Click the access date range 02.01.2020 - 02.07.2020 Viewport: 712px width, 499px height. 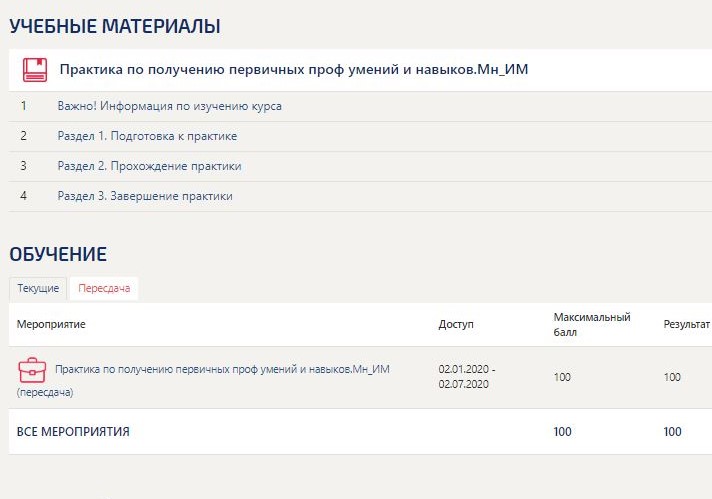coord(466,376)
